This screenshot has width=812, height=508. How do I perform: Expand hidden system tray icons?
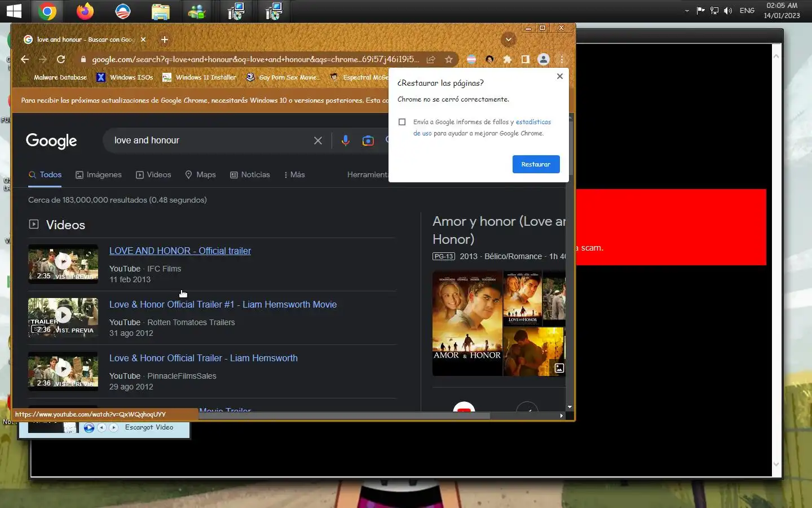[686, 11]
